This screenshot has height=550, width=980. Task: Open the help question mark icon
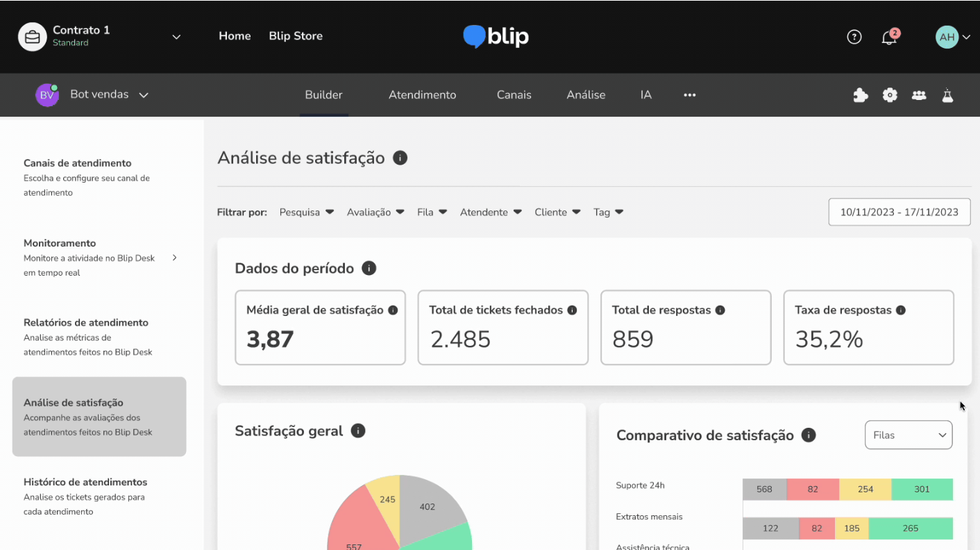[x=854, y=37]
